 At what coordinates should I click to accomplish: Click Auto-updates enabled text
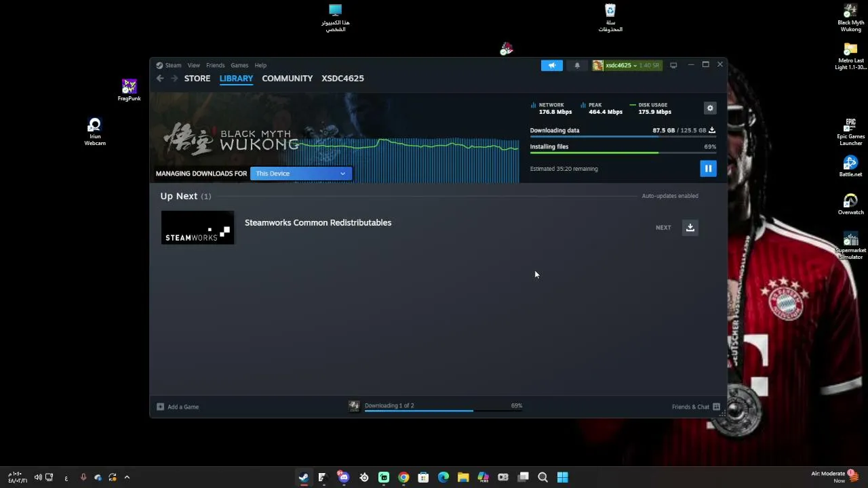click(x=670, y=196)
